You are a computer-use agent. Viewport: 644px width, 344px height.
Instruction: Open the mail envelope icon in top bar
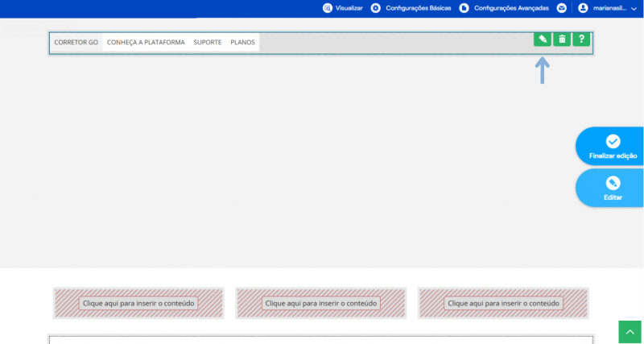tap(561, 8)
